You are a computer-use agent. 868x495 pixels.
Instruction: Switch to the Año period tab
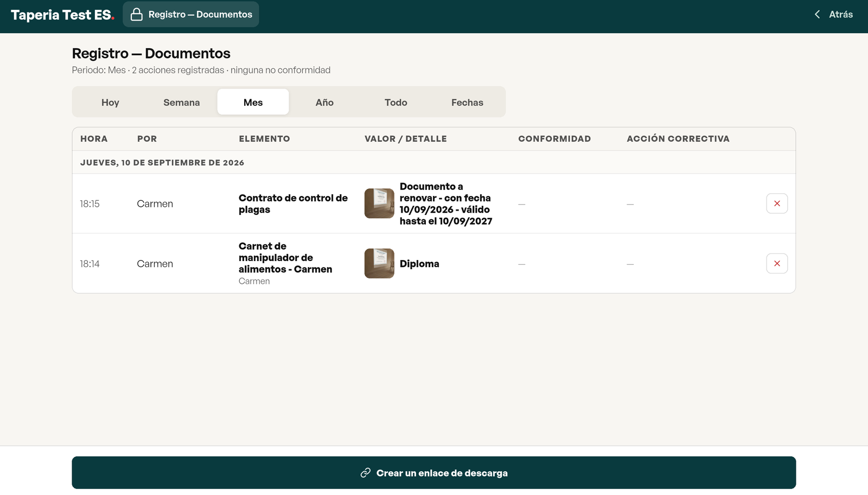[324, 102]
